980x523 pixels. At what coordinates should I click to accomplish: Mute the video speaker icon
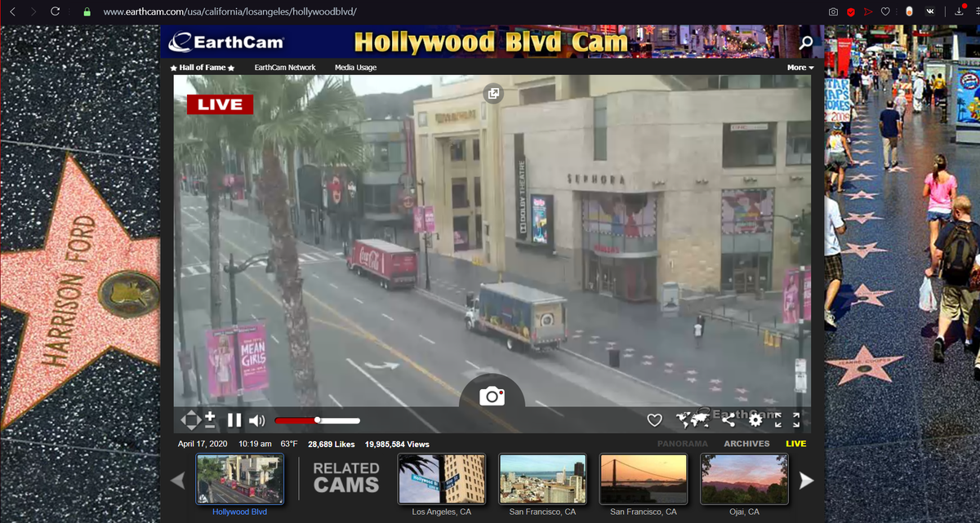pyautogui.click(x=256, y=421)
